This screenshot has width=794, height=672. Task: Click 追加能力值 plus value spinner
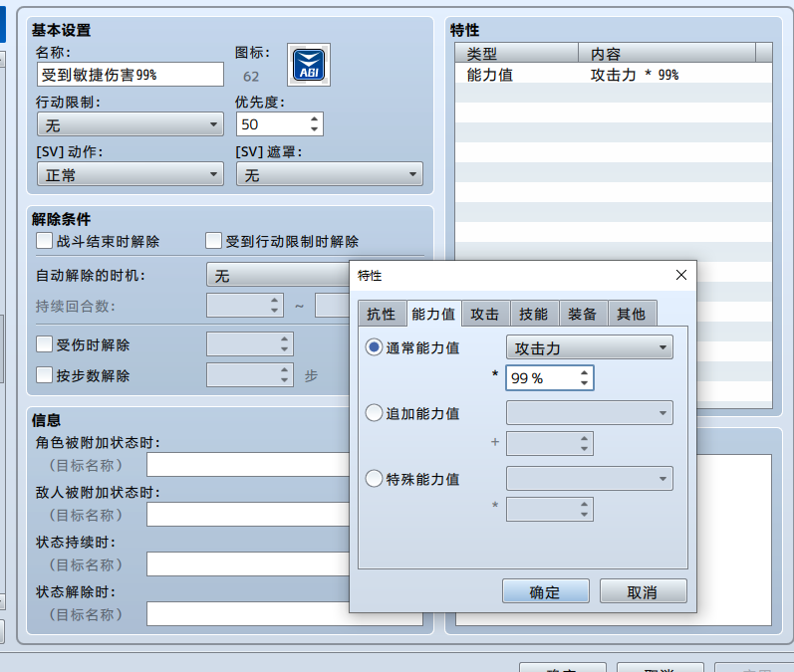(x=550, y=443)
